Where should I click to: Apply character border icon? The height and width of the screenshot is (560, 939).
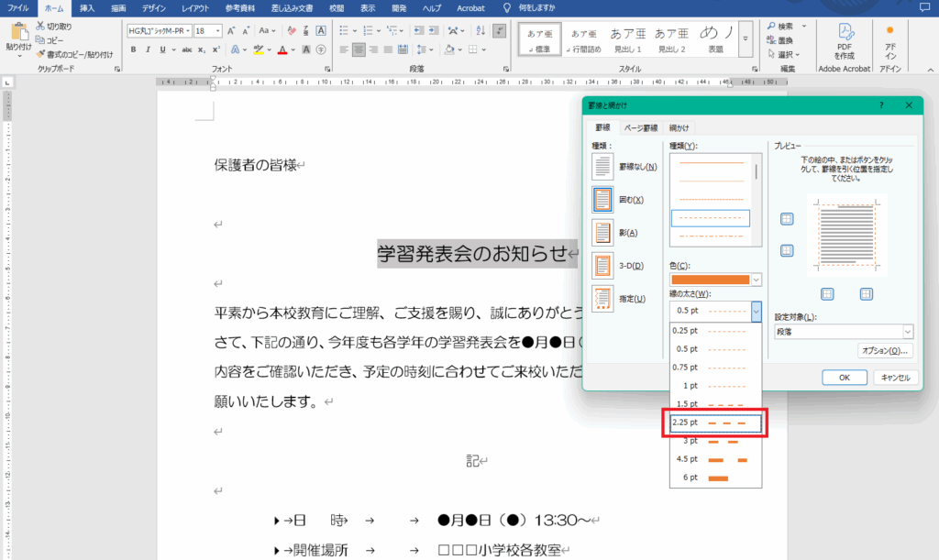(321, 30)
